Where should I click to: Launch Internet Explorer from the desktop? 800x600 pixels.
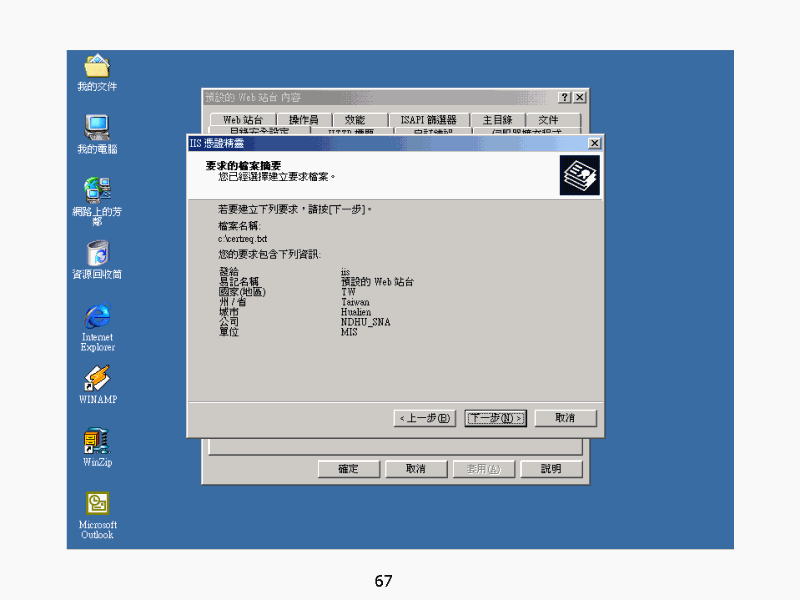click(x=97, y=317)
